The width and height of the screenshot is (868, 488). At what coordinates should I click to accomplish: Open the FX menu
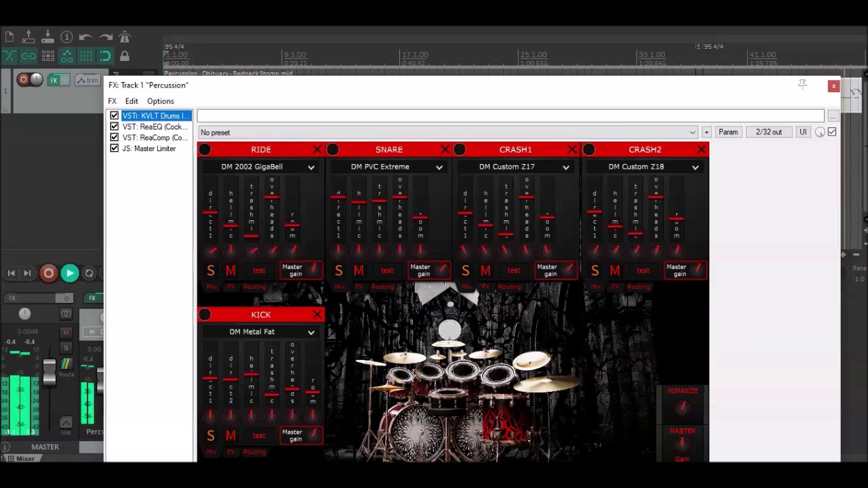[x=113, y=102]
